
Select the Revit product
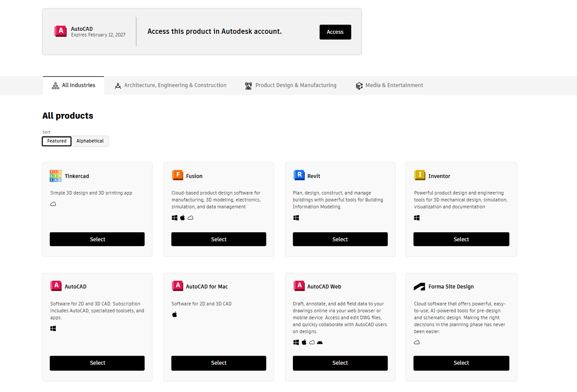coord(340,239)
